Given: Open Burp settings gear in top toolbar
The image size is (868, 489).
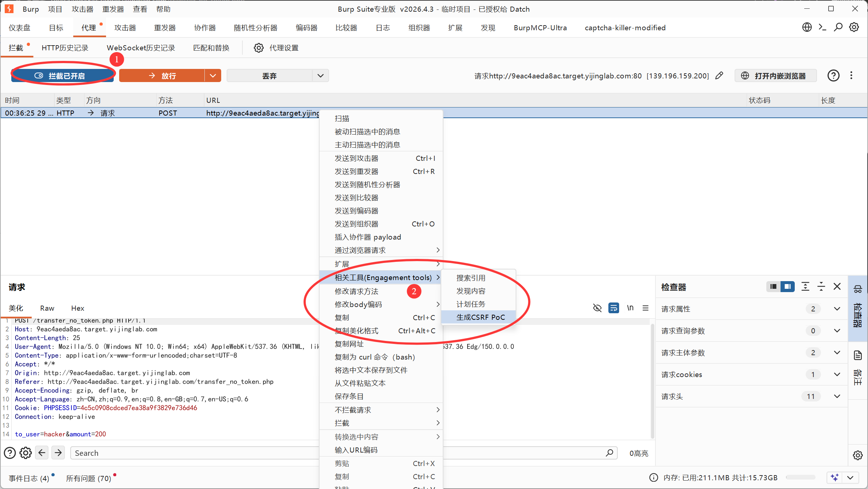Looking at the screenshot, I should pos(854,27).
